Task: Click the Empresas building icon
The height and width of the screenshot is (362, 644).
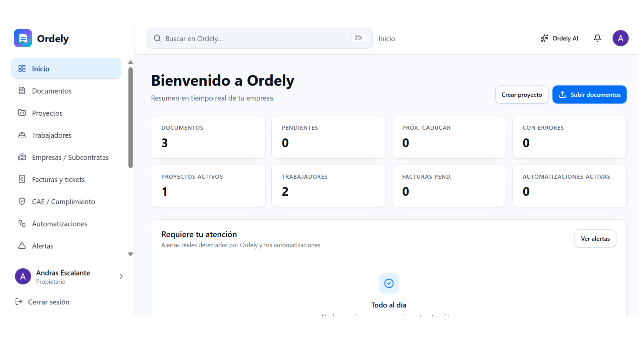Action: tap(22, 157)
